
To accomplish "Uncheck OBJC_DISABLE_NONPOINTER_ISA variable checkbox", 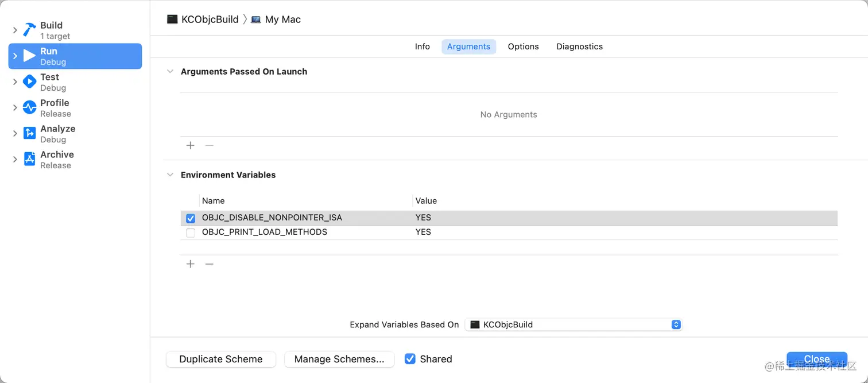I will [191, 218].
